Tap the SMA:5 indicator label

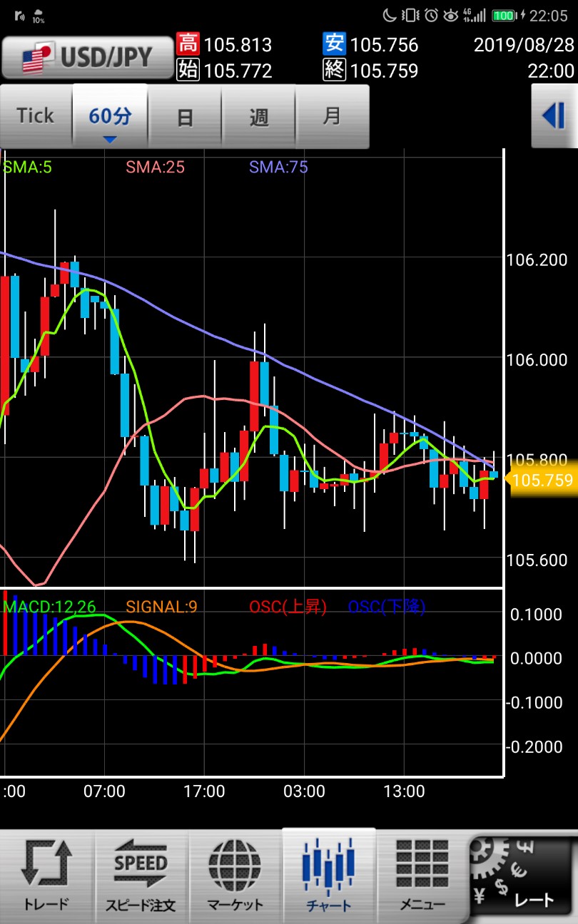pyautogui.click(x=28, y=168)
